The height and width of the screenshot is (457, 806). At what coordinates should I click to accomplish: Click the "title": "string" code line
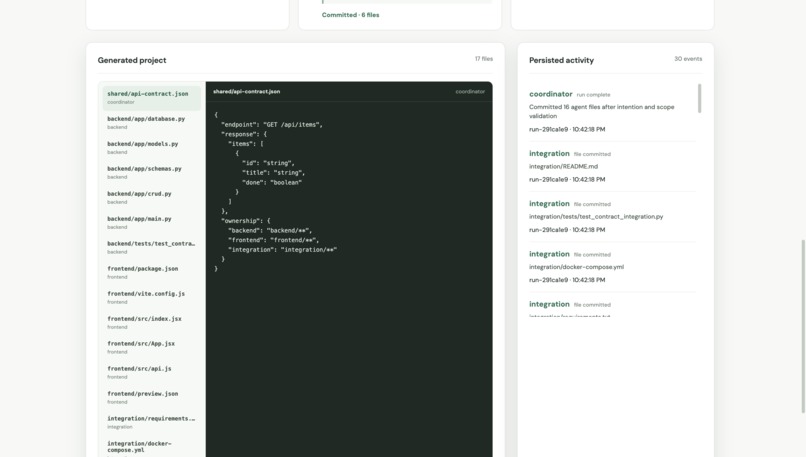click(x=273, y=173)
